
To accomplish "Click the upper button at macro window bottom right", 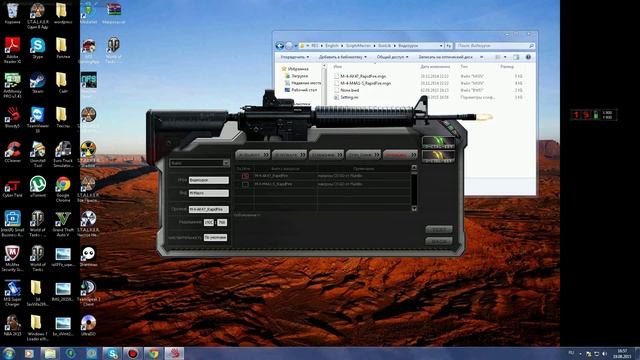I will [439, 230].
